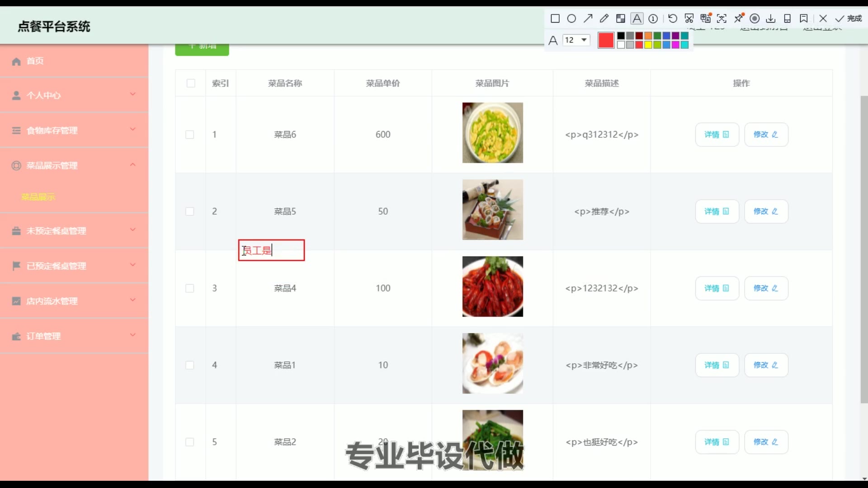Viewport: 868px width, 488px height.
Task: Click the large current red color box
Action: click(x=606, y=40)
